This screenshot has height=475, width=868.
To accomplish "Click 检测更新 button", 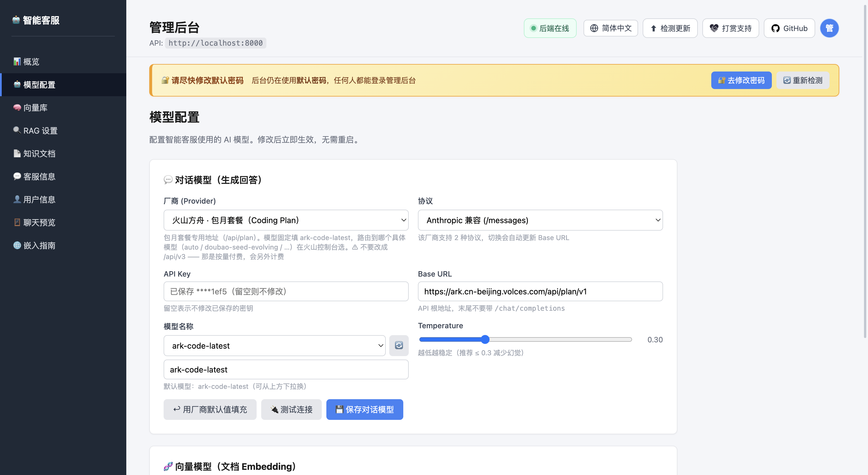I will point(670,28).
